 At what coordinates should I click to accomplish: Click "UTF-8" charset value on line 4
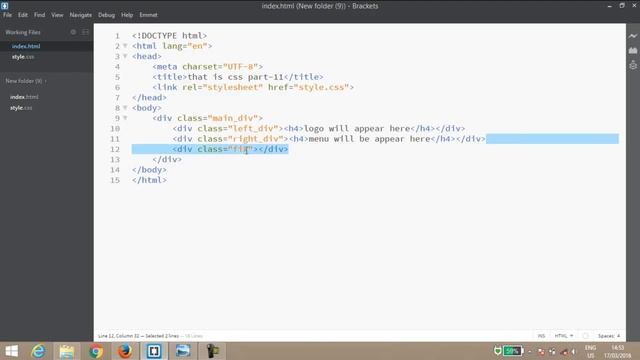(240, 67)
